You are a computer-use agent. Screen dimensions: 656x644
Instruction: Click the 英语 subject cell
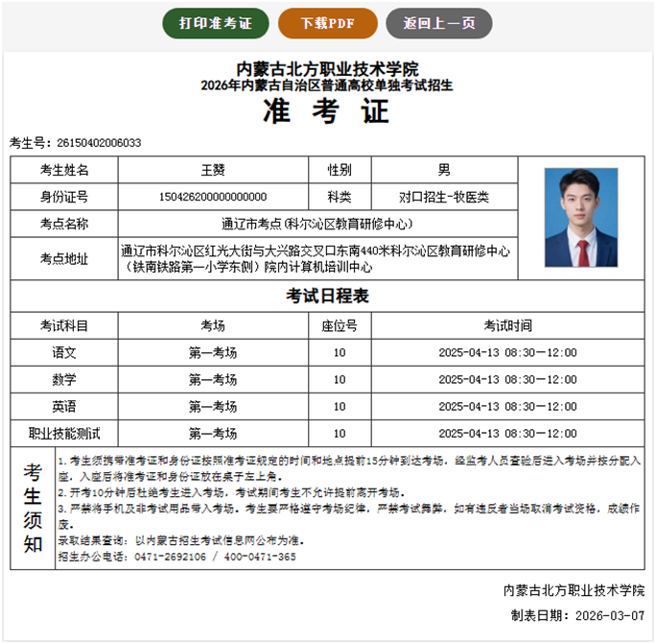[x=64, y=406]
